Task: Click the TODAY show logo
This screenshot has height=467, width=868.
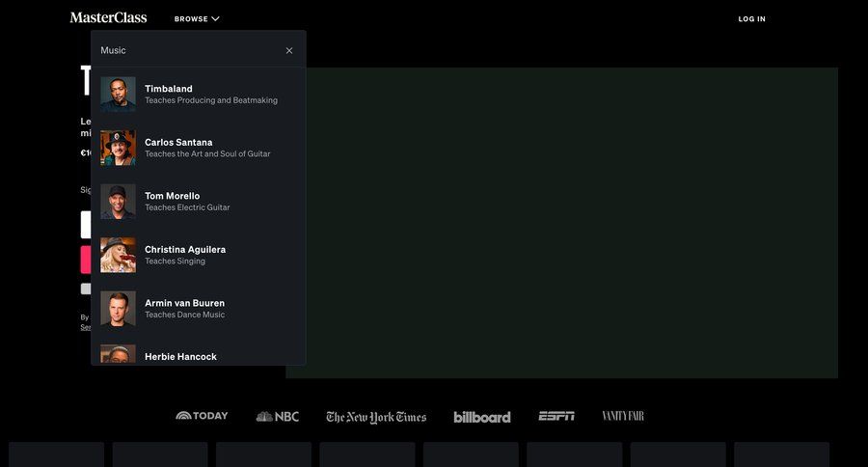Action: click(x=202, y=416)
